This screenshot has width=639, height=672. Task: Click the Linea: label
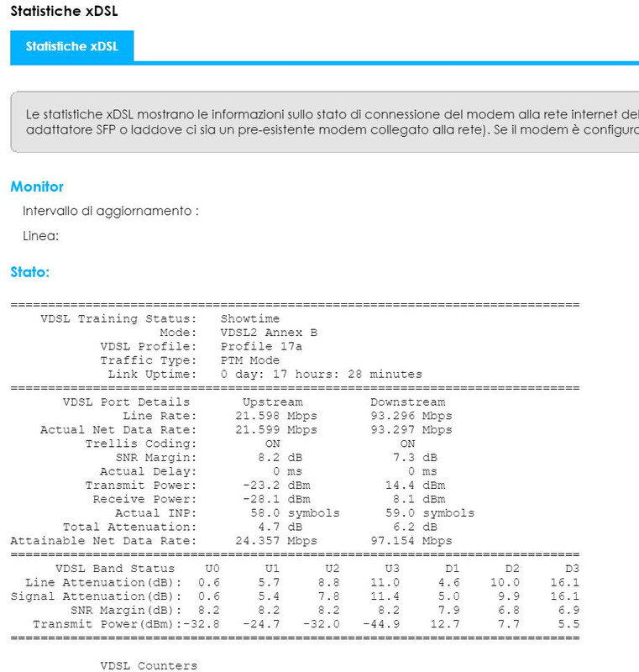[40, 236]
